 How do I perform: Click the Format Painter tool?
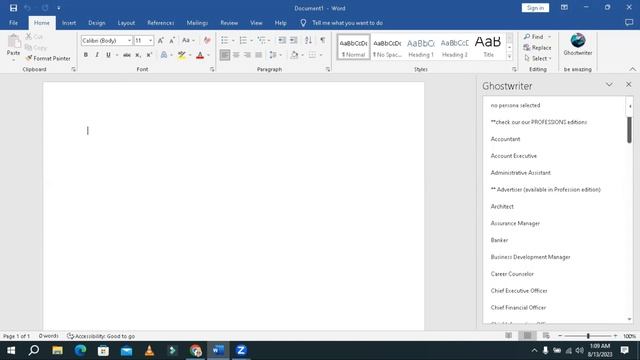(x=48, y=58)
